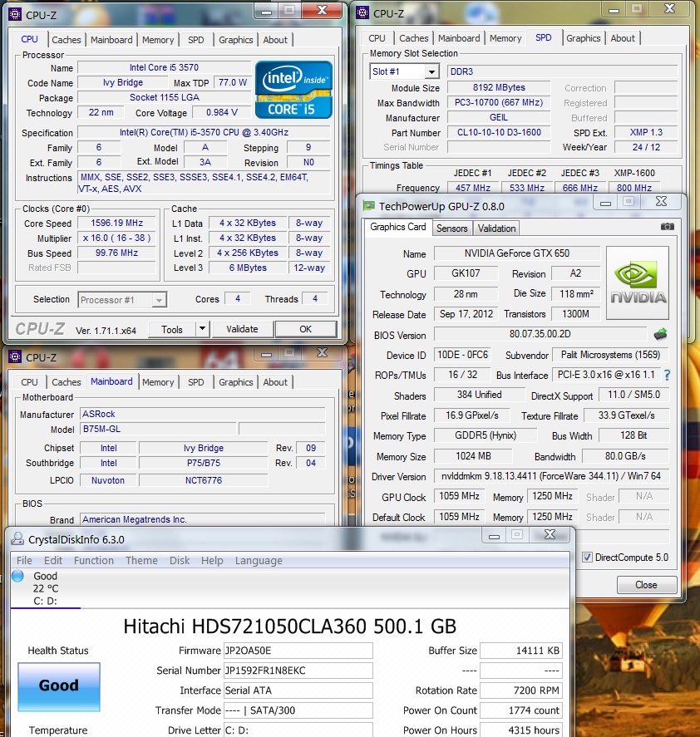Open the Caches tab in top CPU-Z window
This screenshot has height=737, width=700.
(67, 40)
